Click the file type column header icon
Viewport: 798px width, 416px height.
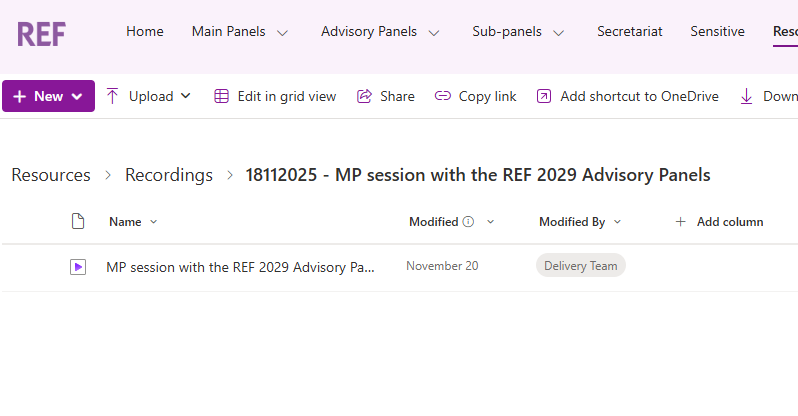pos(78,222)
